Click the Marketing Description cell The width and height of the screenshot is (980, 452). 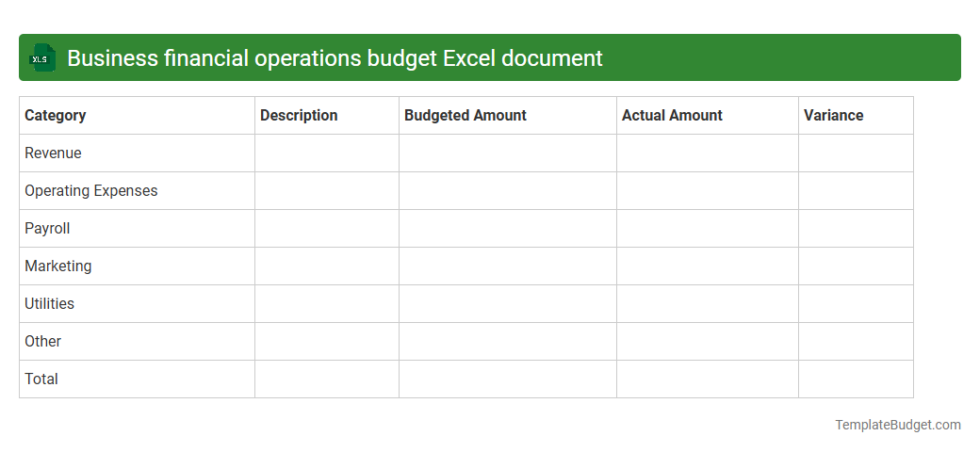coord(327,266)
